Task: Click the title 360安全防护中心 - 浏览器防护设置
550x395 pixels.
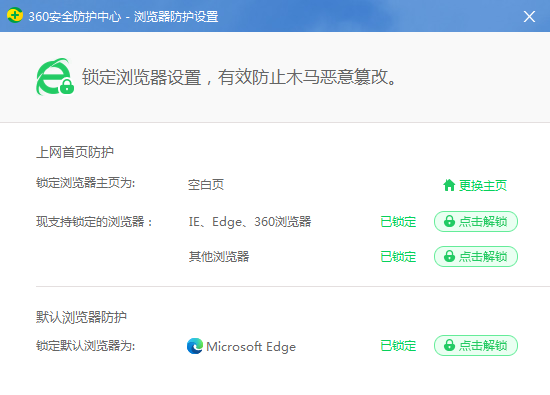Action: [x=123, y=16]
